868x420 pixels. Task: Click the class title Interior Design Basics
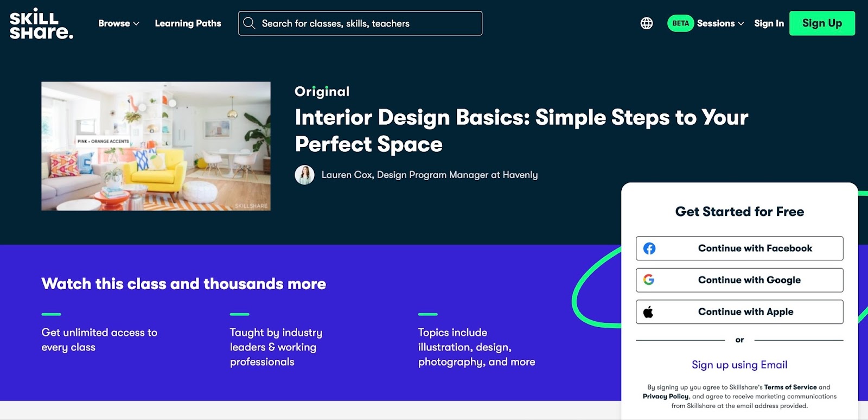(x=521, y=131)
